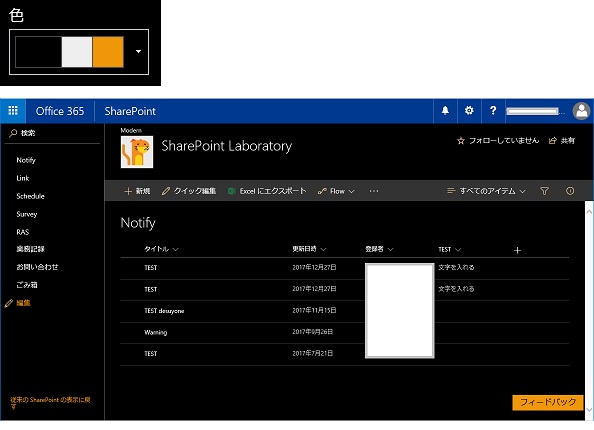Click the 2017年9月26日 date cell

click(312, 332)
